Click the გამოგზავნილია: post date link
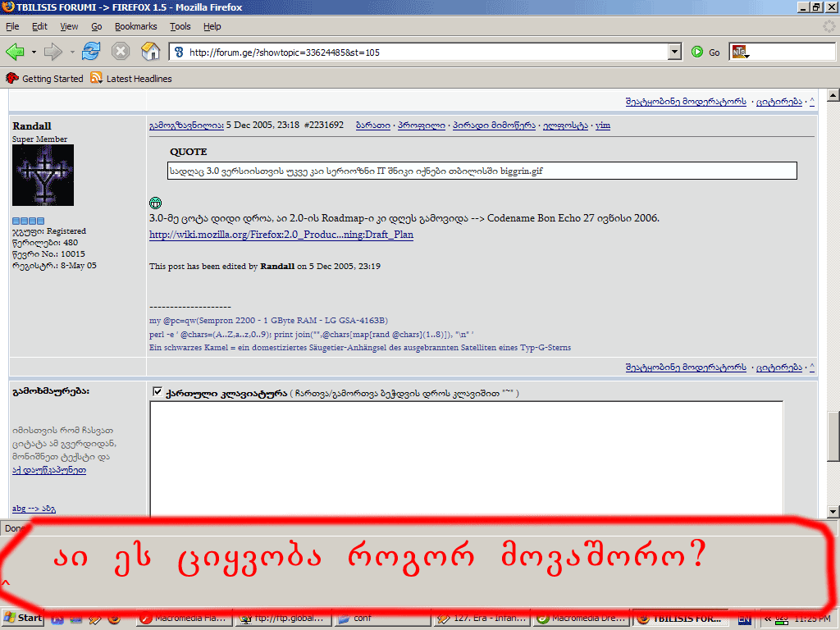840x630 pixels. 186,126
